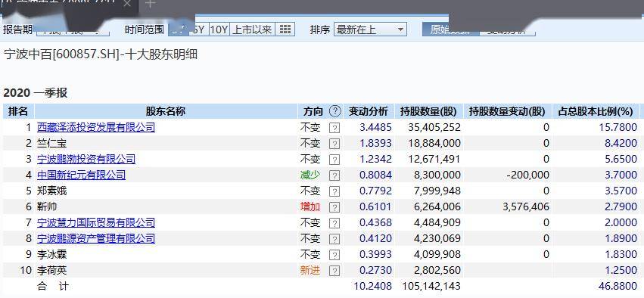Image resolution: width=644 pixels, height=298 pixels.
Task: Click total percentage 46.8800
Action: pyautogui.click(x=618, y=286)
